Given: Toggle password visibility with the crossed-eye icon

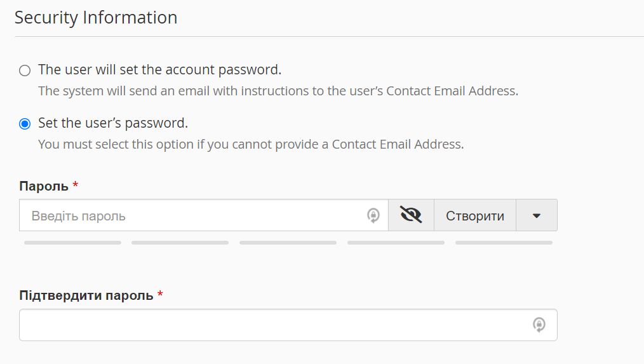Looking at the screenshot, I should point(411,215).
